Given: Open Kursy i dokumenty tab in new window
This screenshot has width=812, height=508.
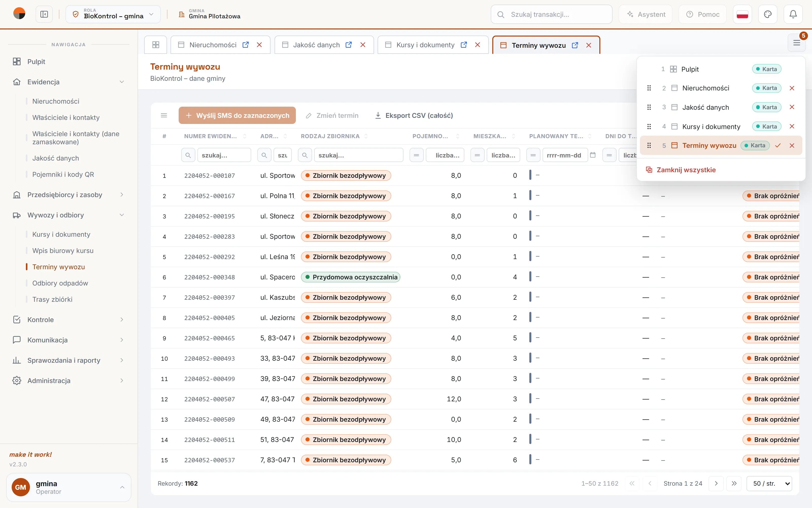Looking at the screenshot, I should click(464, 45).
